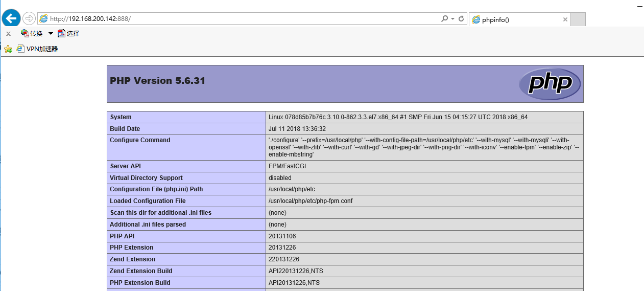Screen dimensions: 644x291
Task: Select the phpinfo() tab
Action: pos(516,19)
